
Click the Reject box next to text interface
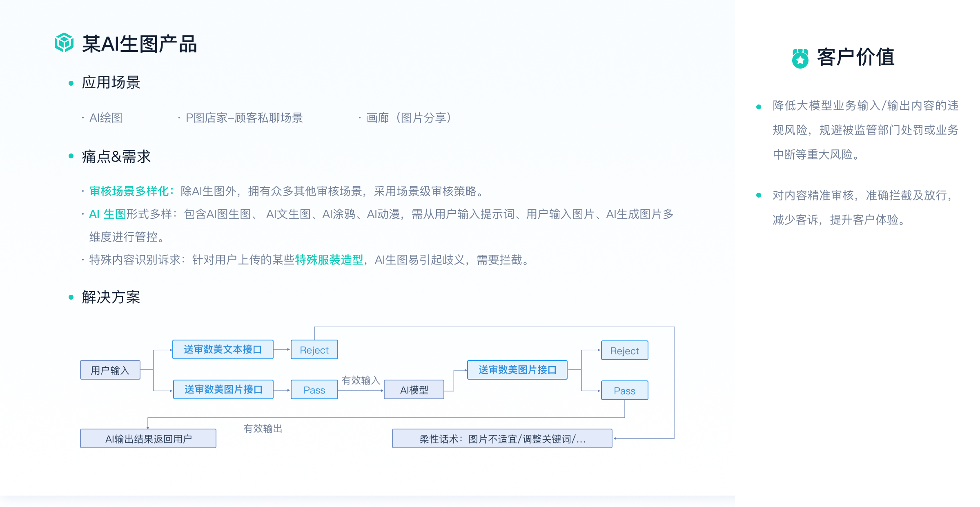pyautogui.click(x=314, y=350)
